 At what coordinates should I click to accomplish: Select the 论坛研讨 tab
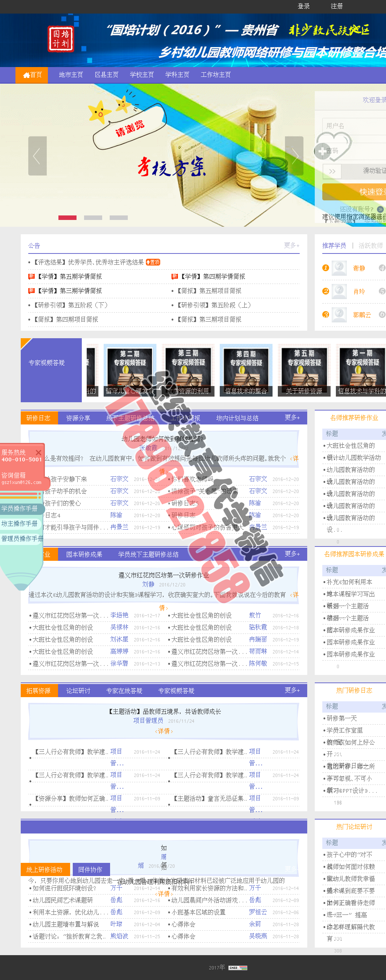[78, 690]
